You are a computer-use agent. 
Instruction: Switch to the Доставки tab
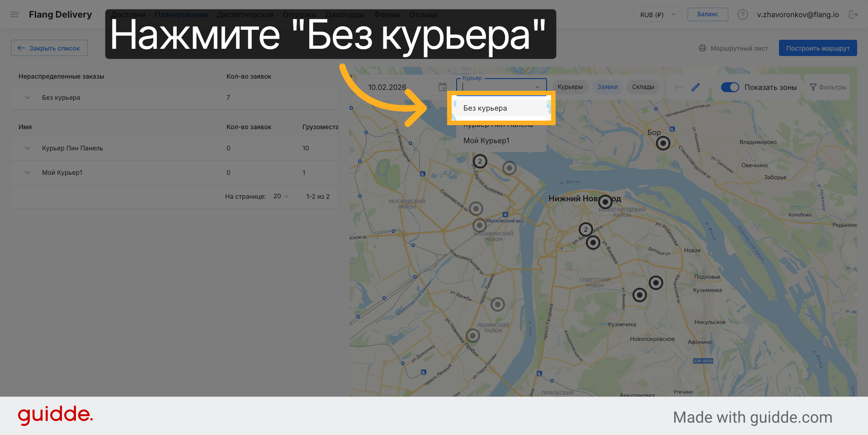click(128, 14)
